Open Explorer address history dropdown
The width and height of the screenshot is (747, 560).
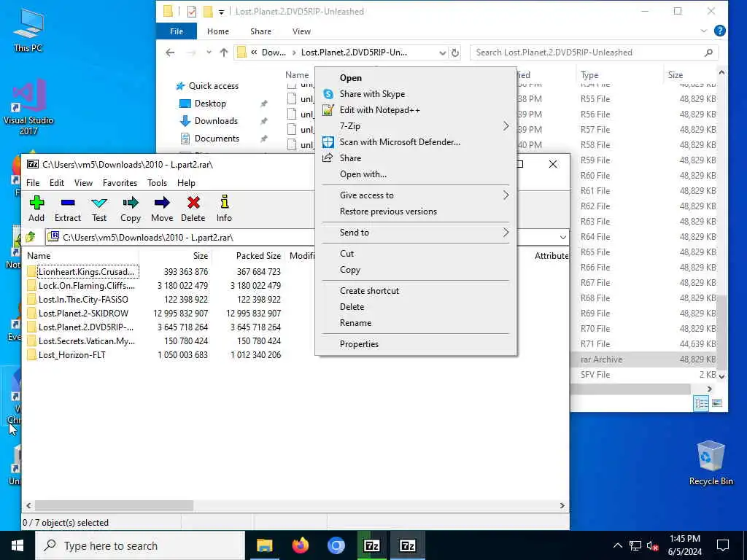(x=442, y=52)
